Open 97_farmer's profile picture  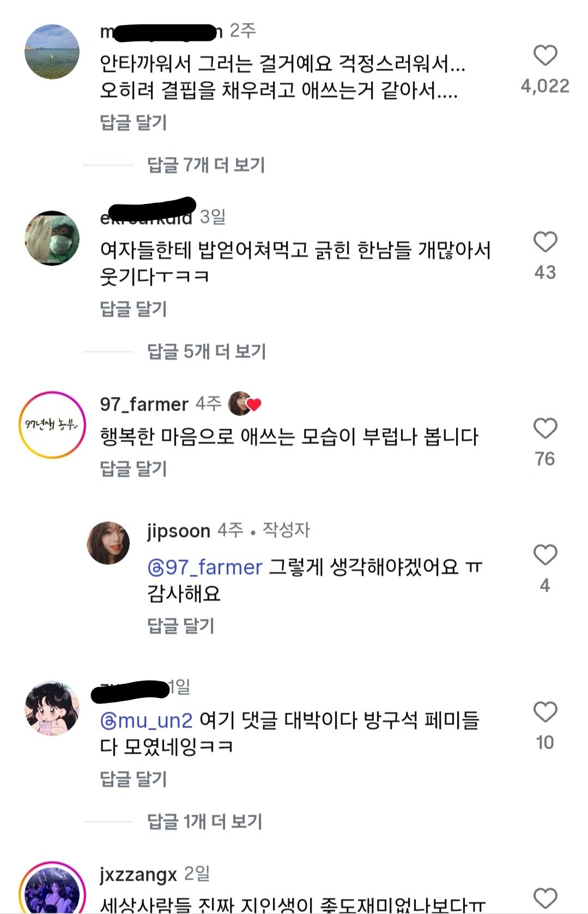[52, 424]
